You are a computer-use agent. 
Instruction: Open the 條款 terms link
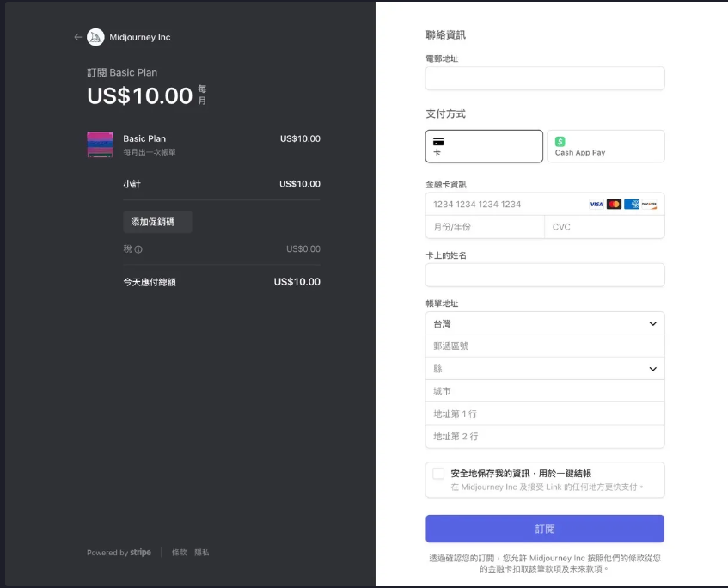(179, 553)
